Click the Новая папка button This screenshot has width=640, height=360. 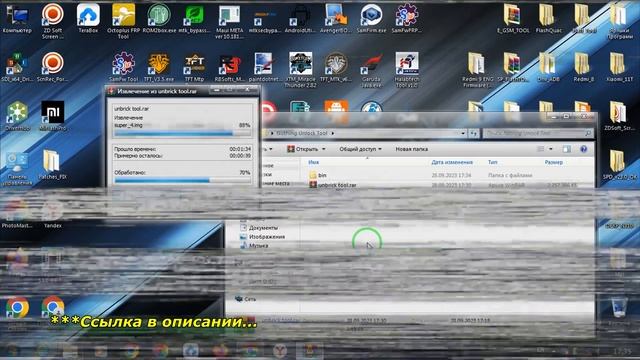(x=411, y=149)
